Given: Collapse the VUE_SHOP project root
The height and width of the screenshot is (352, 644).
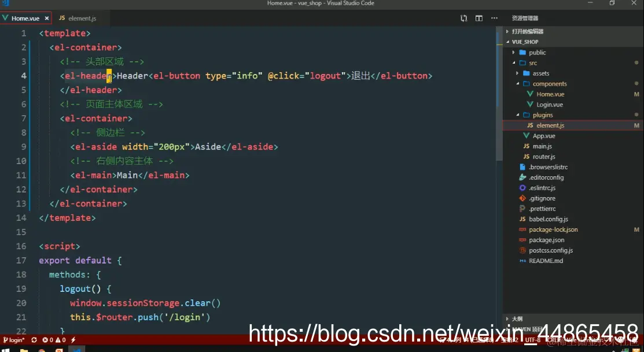Looking at the screenshot, I should (x=507, y=42).
